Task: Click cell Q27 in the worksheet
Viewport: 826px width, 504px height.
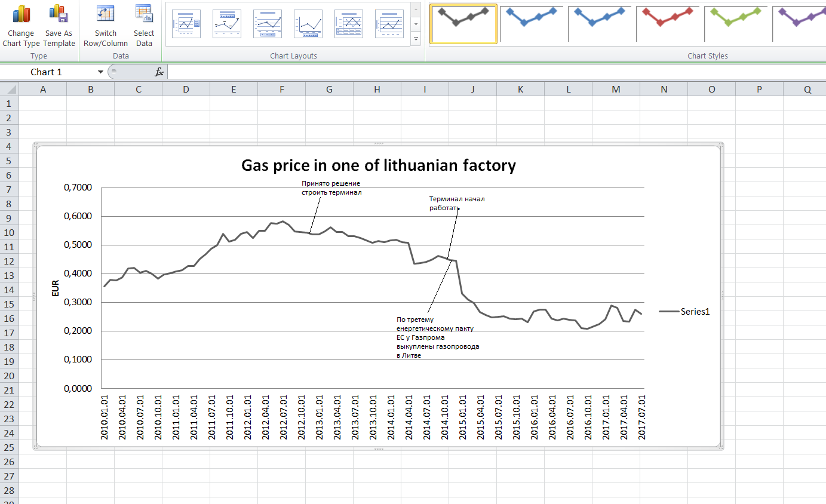Action: (805, 477)
